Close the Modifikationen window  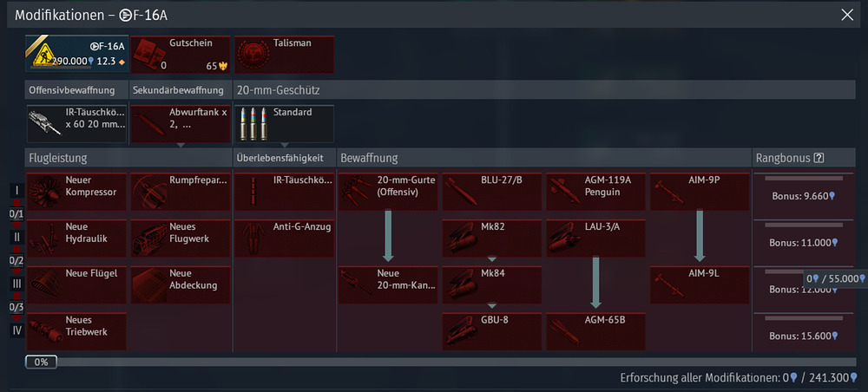848,14
